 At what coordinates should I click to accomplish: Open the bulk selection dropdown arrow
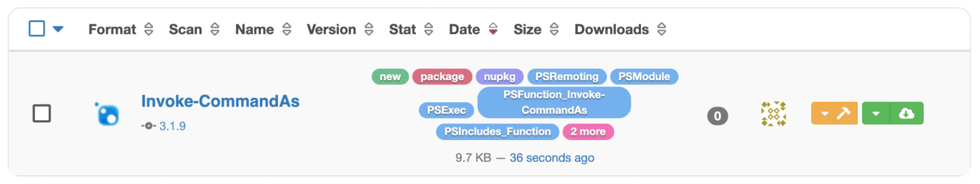58,29
